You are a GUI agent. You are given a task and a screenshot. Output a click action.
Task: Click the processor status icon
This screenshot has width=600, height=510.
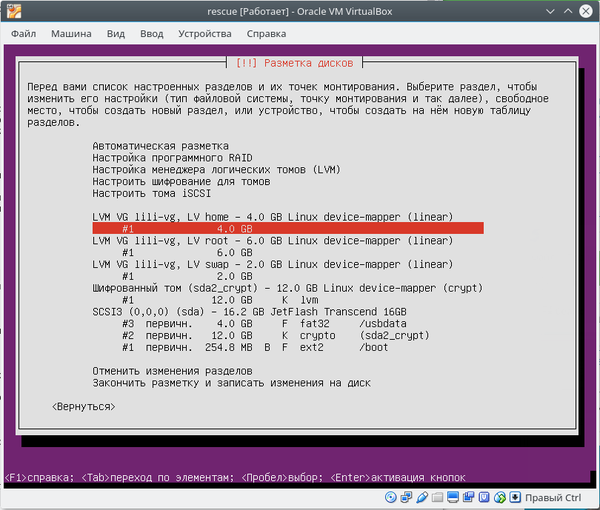[484, 497]
